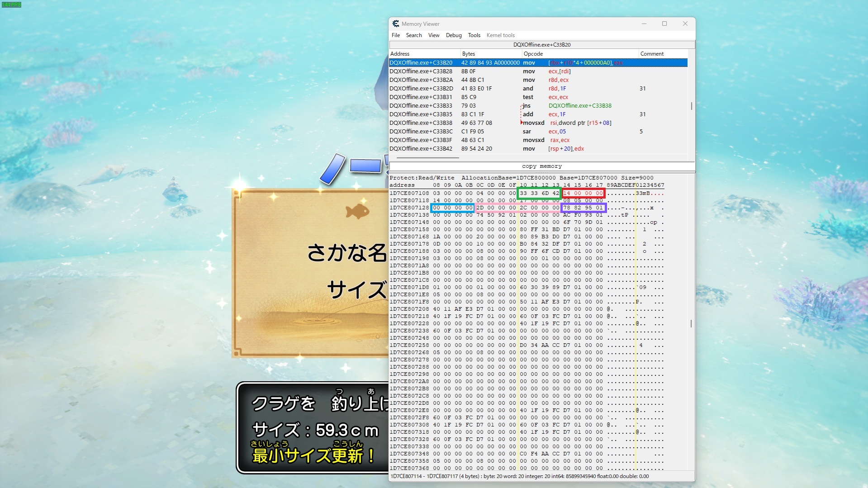Maximize the Memory Viewer window
Screen dimensions: 868x488
pyautogui.click(x=664, y=24)
